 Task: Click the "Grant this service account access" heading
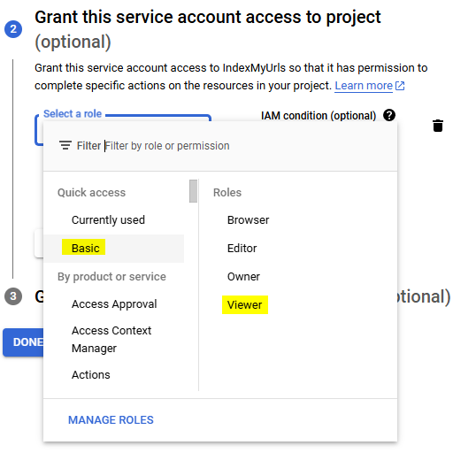[x=208, y=29]
